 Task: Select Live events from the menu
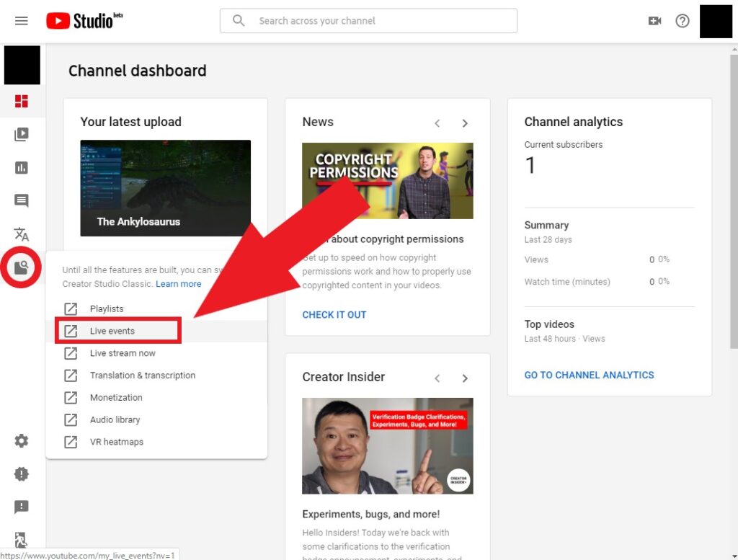(x=112, y=331)
